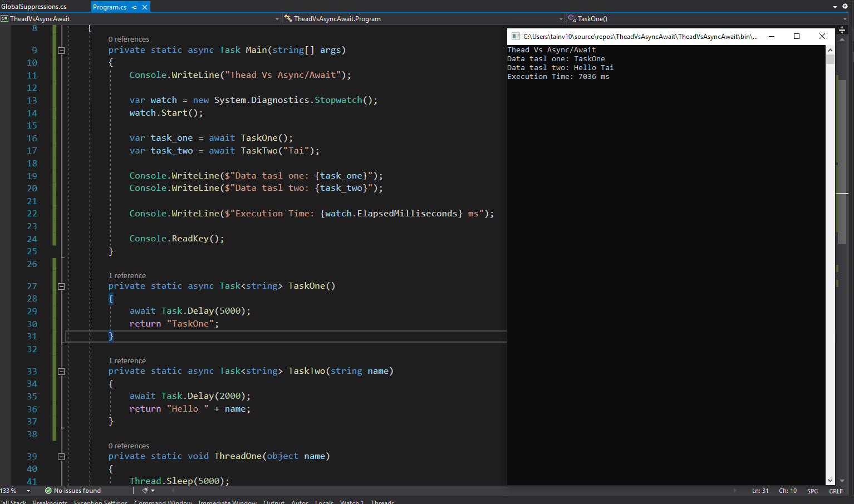854x504 pixels.
Task: Maximize the console output window
Action: click(797, 37)
